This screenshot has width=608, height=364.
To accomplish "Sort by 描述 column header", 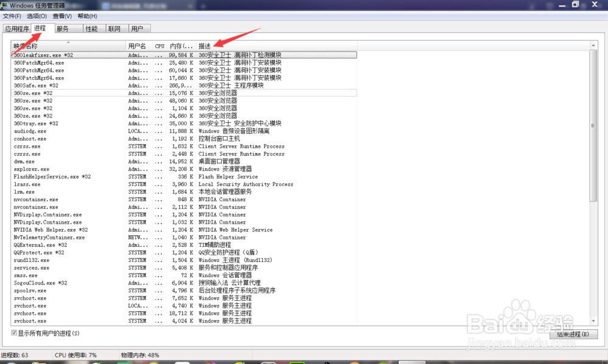I will tap(277, 46).
